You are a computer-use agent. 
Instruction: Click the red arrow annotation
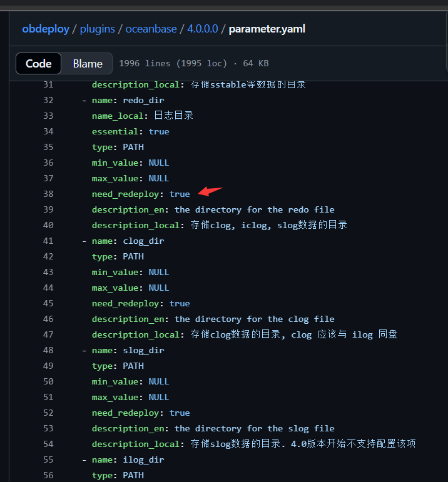(210, 191)
